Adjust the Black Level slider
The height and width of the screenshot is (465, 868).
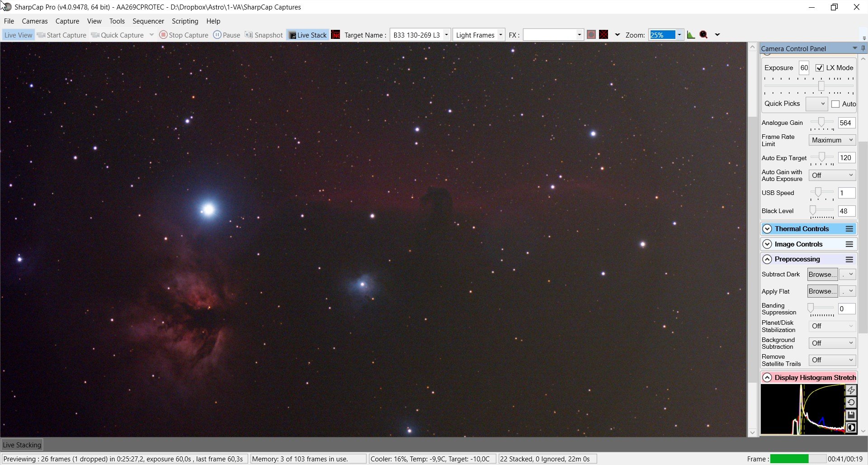813,211
